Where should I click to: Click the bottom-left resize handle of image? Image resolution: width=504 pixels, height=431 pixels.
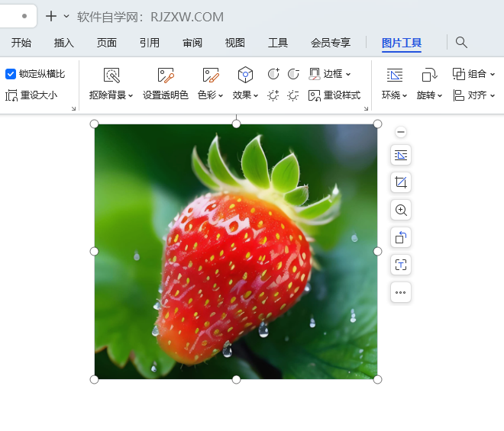pyautogui.click(x=94, y=380)
